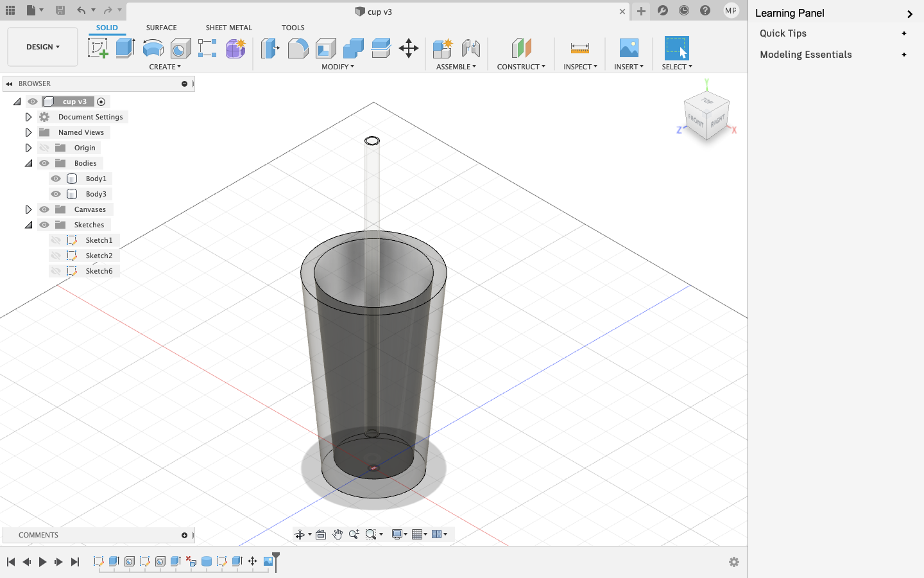Expand the Document Settings node
This screenshot has height=578, width=924.
pyautogui.click(x=28, y=117)
